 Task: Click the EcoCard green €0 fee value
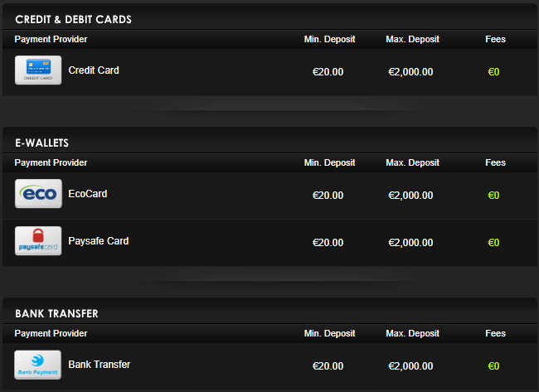pos(493,195)
